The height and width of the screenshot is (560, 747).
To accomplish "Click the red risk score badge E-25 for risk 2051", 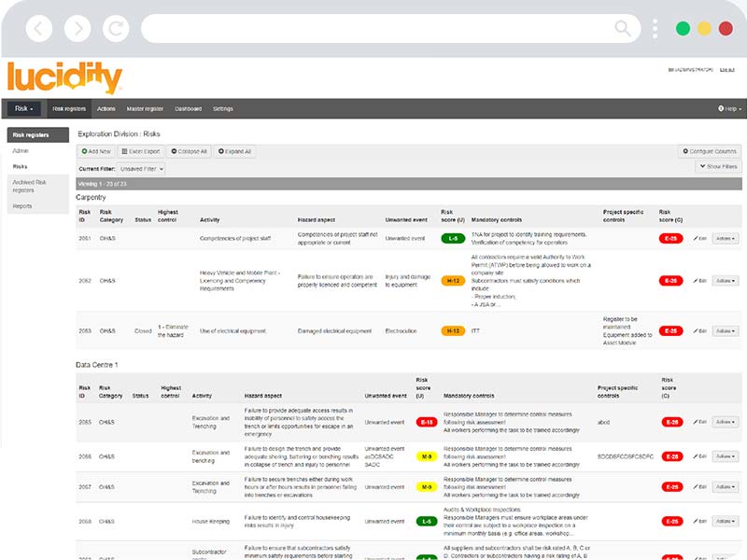I will pos(670,237).
